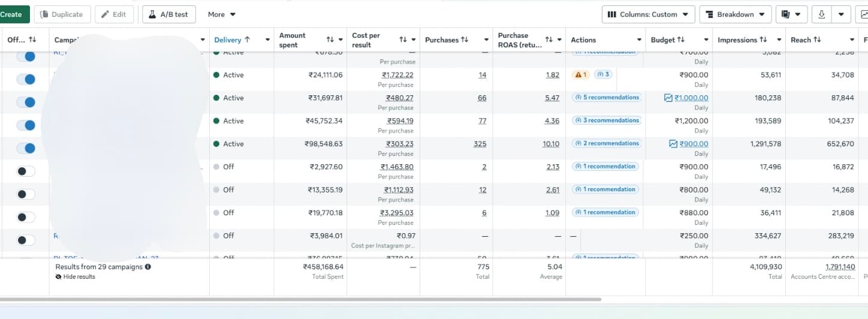The image size is (868, 319).
Task: Open the More dropdown menu
Action: [x=222, y=14]
